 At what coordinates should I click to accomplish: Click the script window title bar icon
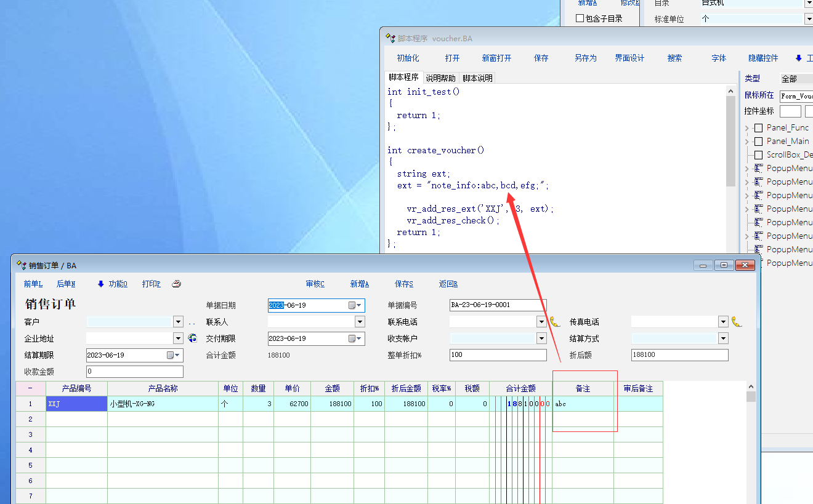tap(390, 38)
